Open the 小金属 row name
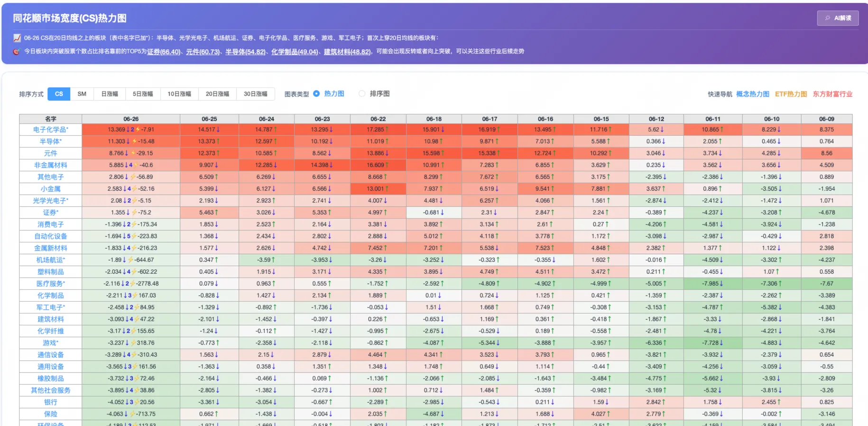Image resolution: width=868 pixels, height=426 pixels. [51, 189]
